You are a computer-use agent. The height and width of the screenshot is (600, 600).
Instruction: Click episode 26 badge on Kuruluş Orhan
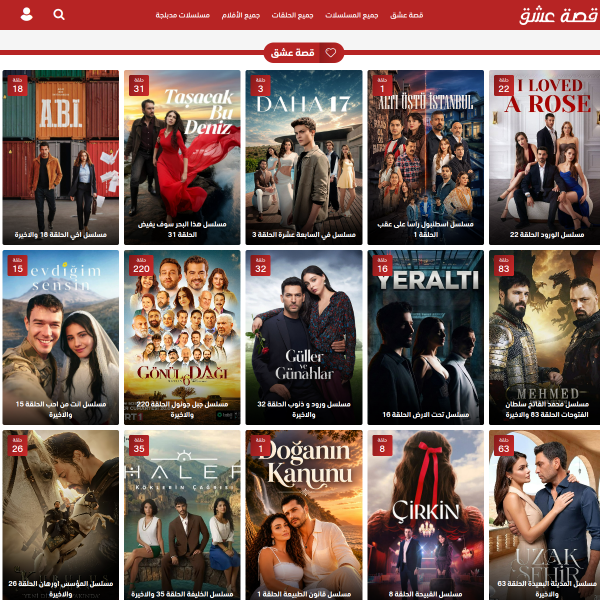pos(18,445)
